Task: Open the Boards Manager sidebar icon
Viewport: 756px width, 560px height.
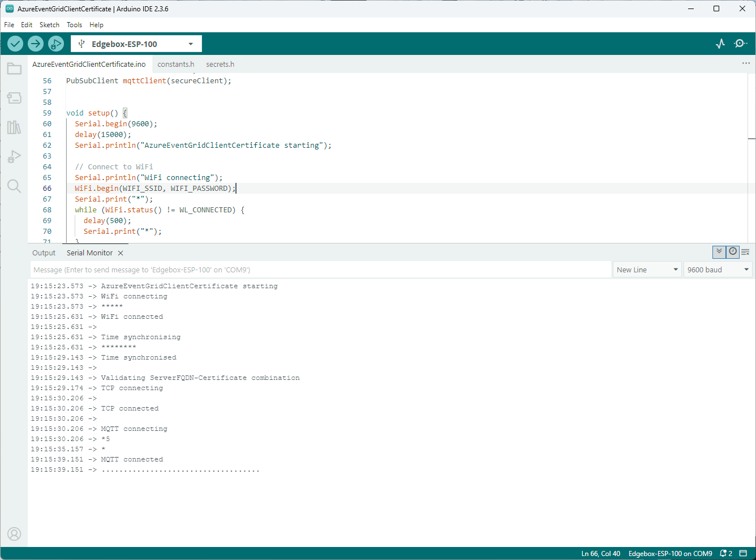Action: tap(14, 98)
